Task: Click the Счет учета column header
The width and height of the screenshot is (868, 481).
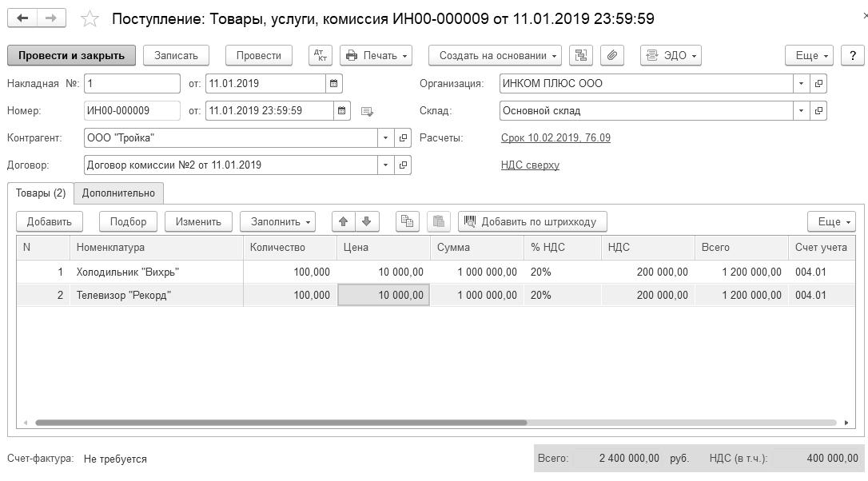Action: click(822, 248)
